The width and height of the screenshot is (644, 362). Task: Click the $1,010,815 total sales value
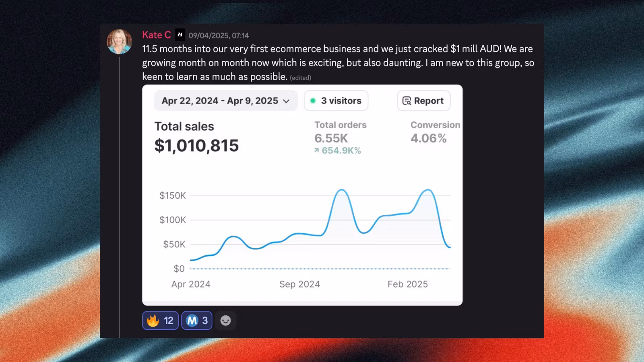point(196,146)
